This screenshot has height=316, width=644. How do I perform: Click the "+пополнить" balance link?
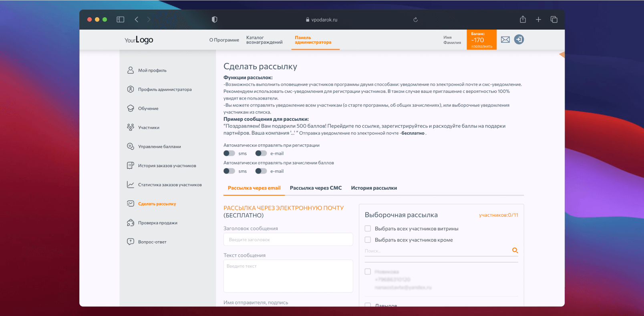(x=481, y=46)
